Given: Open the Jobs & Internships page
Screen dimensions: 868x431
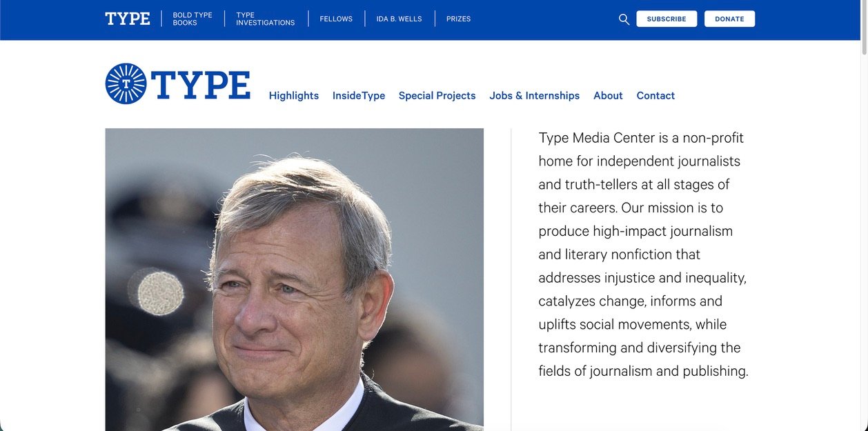Looking at the screenshot, I should coord(534,95).
